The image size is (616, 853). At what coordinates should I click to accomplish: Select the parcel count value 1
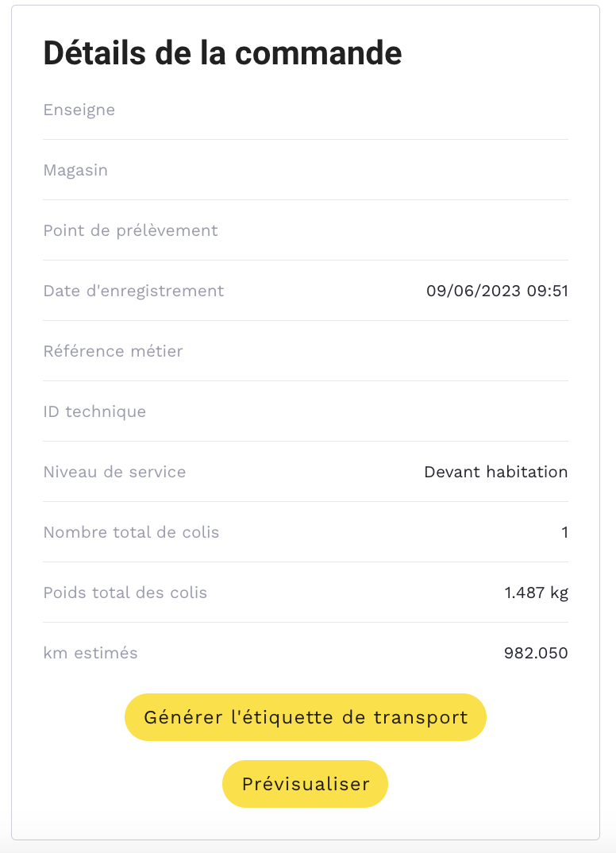pyautogui.click(x=564, y=532)
